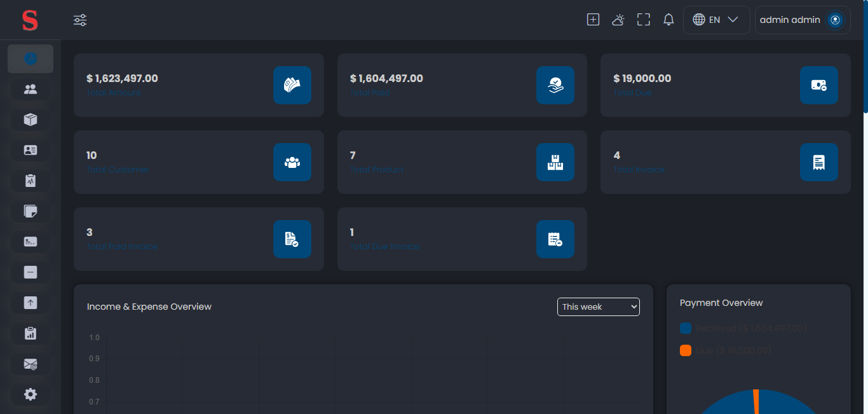The height and width of the screenshot is (414, 868).
Task: Select the Customers people icon in sidebar
Action: coord(30,89)
